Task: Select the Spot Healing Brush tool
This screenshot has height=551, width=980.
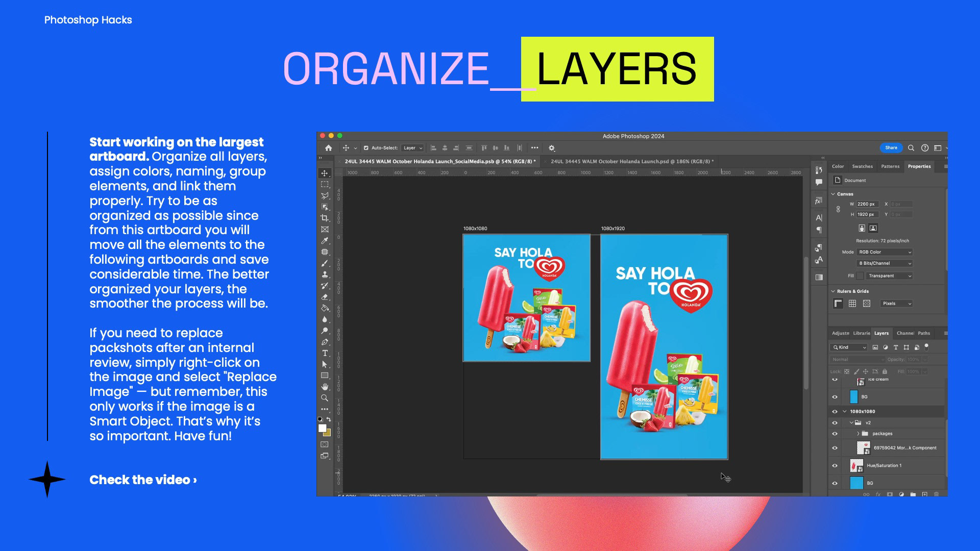Action: click(x=325, y=252)
